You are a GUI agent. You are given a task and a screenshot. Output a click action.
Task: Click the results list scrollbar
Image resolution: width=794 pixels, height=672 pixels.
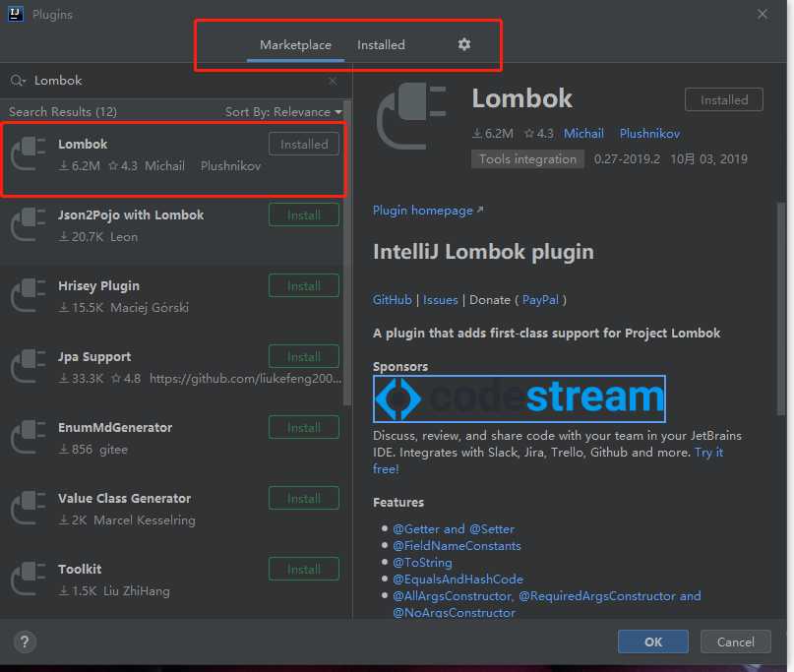(x=347, y=253)
